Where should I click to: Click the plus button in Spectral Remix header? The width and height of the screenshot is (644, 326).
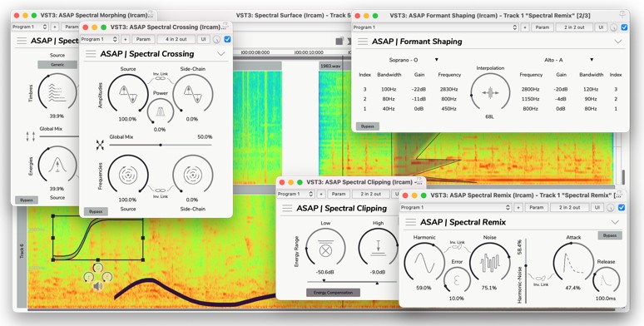518,208
